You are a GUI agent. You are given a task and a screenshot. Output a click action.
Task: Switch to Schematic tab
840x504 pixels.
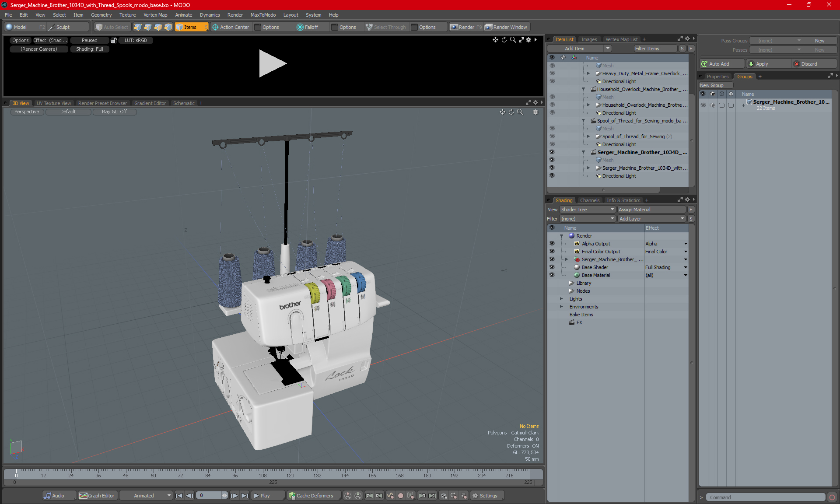click(184, 103)
